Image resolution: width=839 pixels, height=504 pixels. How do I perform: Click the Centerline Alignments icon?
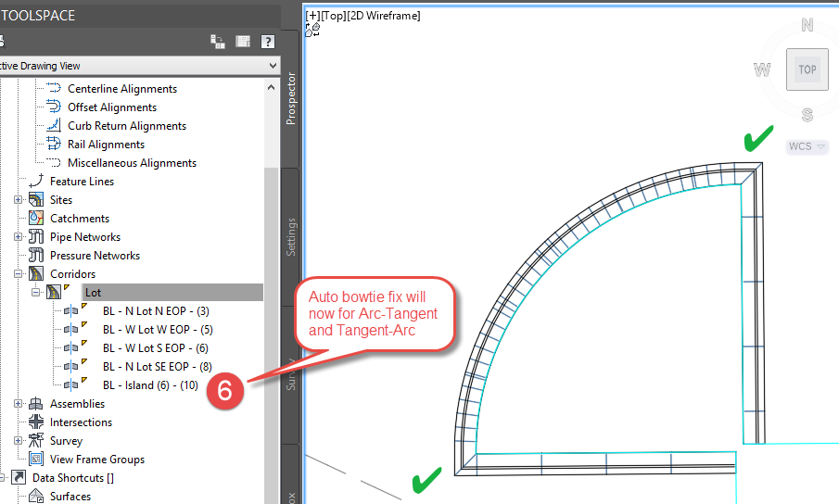click(54, 88)
